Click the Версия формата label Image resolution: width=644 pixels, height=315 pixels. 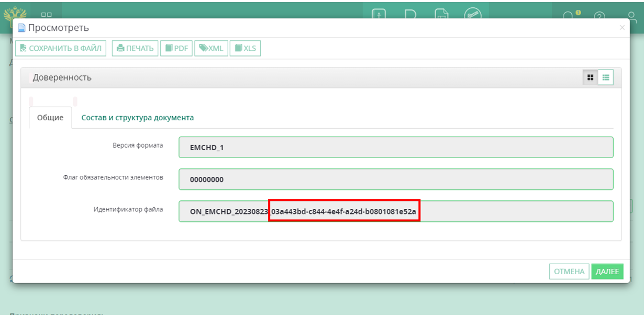138,145
